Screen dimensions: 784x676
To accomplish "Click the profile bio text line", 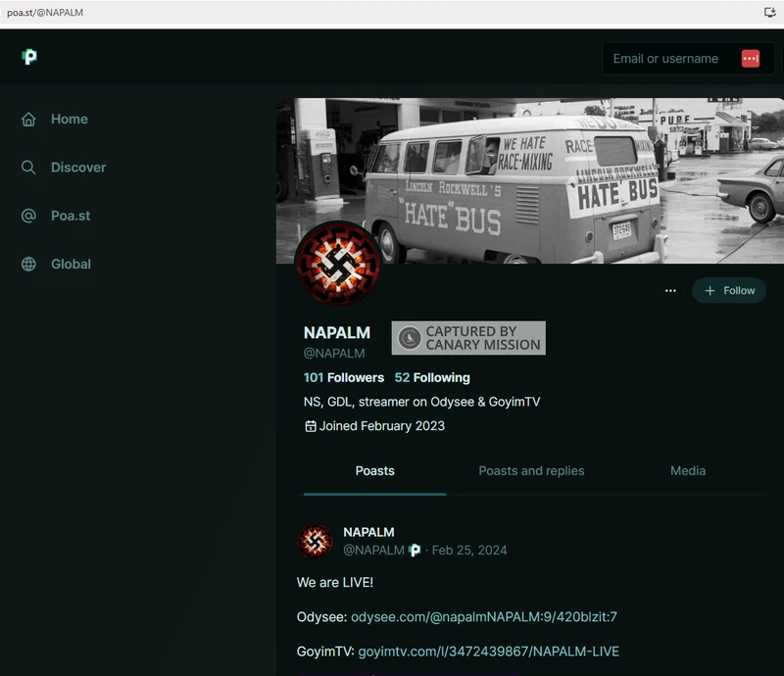I will click(x=422, y=402).
